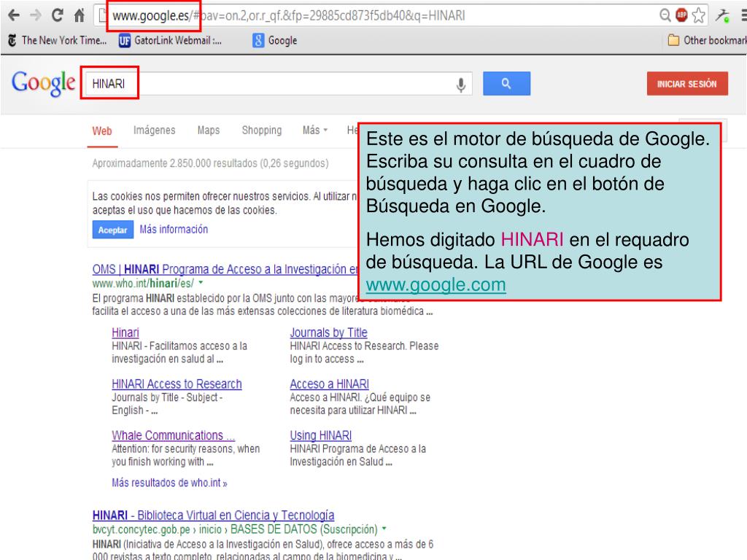The image size is (747, 560).
Task: Open the Adblock Plus extension icon
Action: pyautogui.click(x=682, y=15)
